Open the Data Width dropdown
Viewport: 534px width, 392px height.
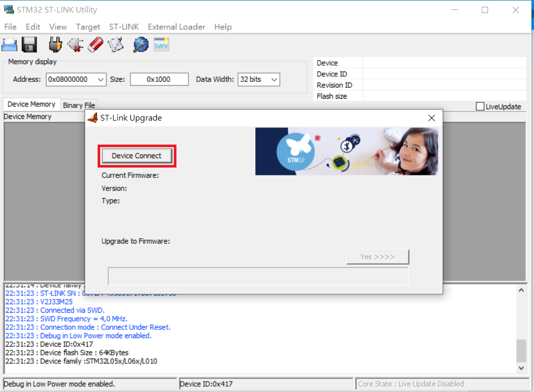[274, 79]
